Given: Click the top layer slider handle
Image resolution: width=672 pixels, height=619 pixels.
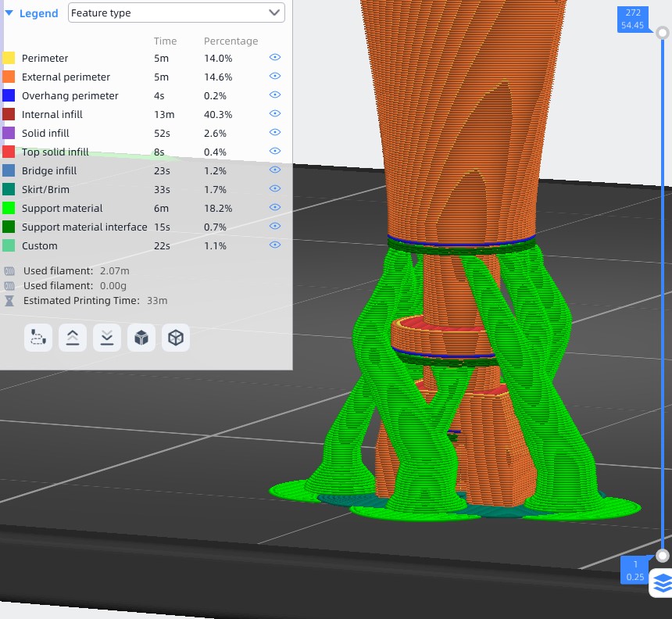Looking at the screenshot, I should (x=663, y=33).
